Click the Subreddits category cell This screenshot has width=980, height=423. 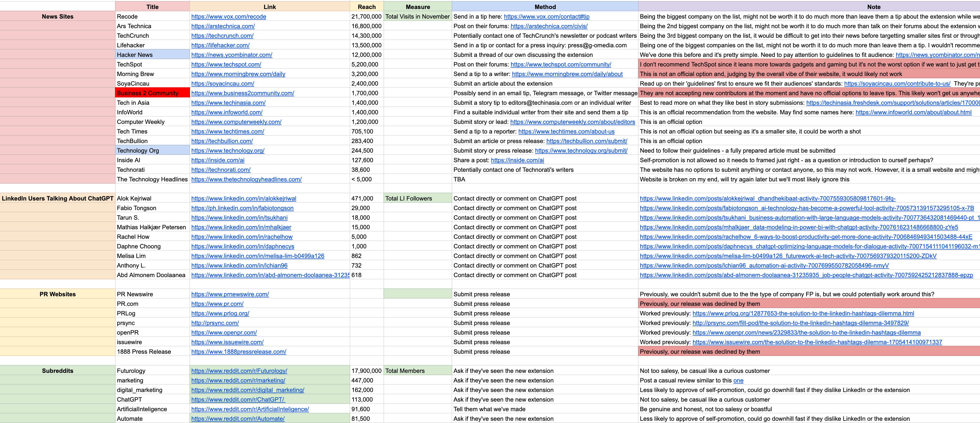tap(58, 371)
